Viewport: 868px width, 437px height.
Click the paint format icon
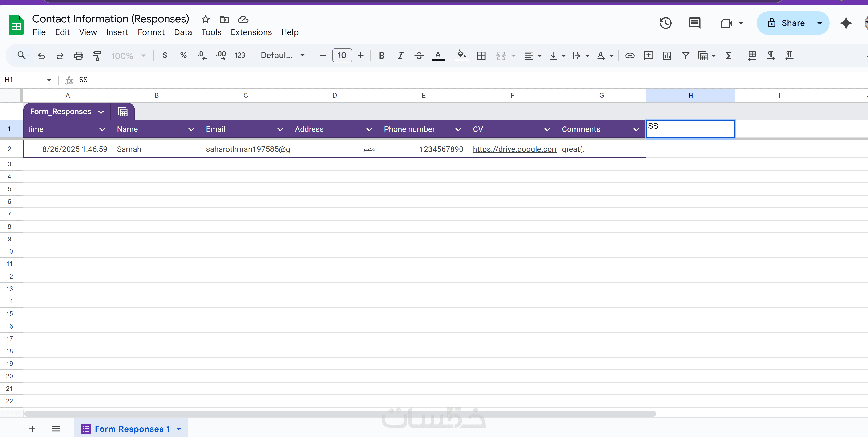[97, 56]
